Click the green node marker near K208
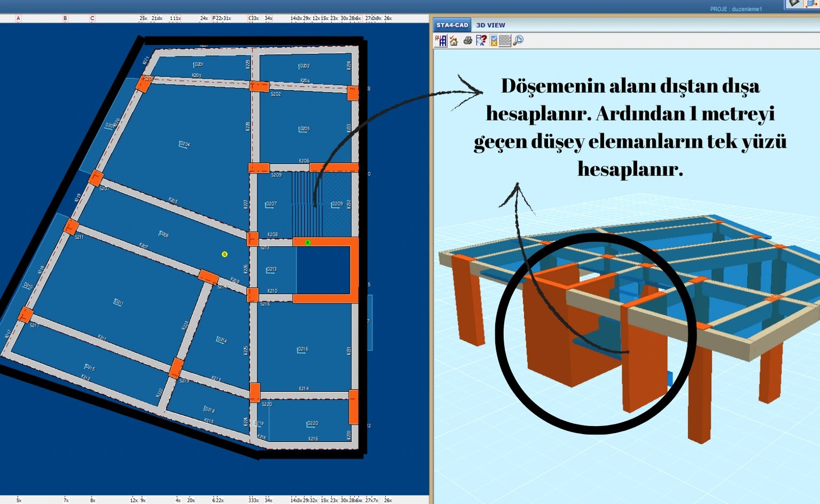Image resolution: width=820 pixels, height=504 pixels. pos(308,242)
